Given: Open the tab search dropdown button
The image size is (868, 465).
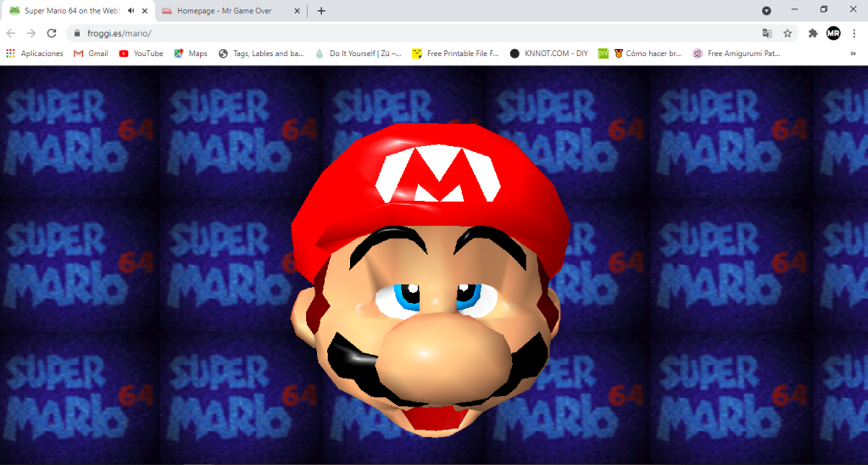Looking at the screenshot, I should point(766,10).
